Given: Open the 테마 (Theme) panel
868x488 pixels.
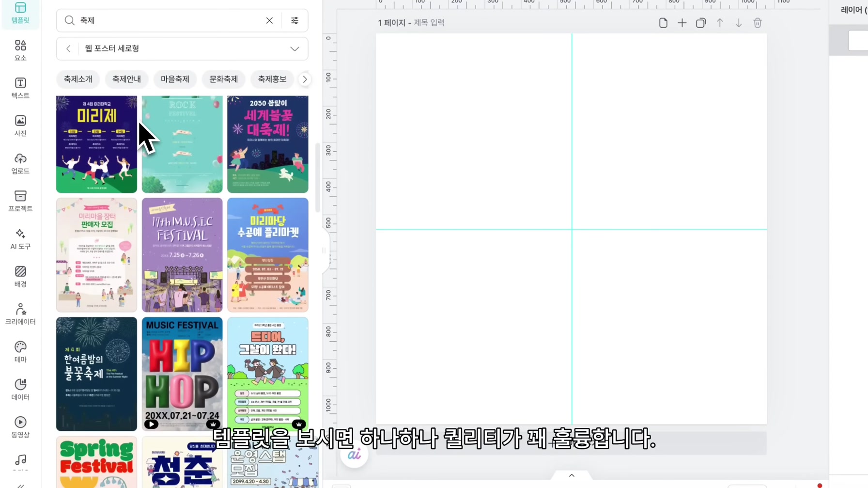Looking at the screenshot, I should click(20, 352).
